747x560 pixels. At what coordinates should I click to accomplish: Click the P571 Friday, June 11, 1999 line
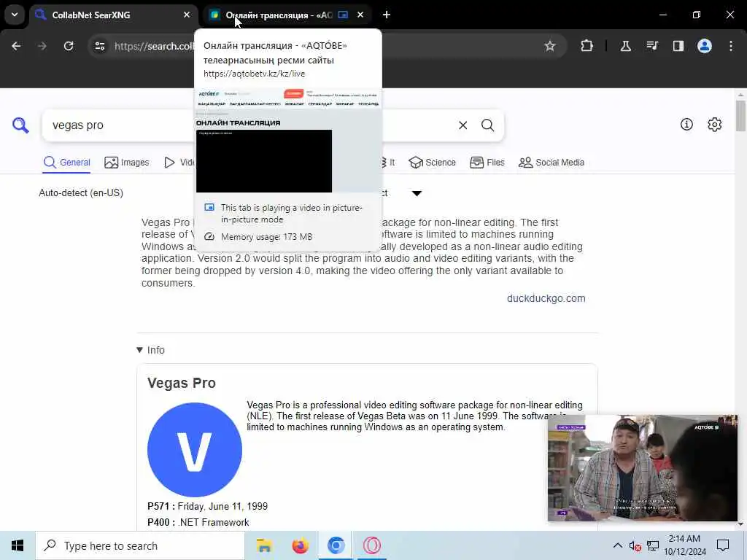pos(208,506)
